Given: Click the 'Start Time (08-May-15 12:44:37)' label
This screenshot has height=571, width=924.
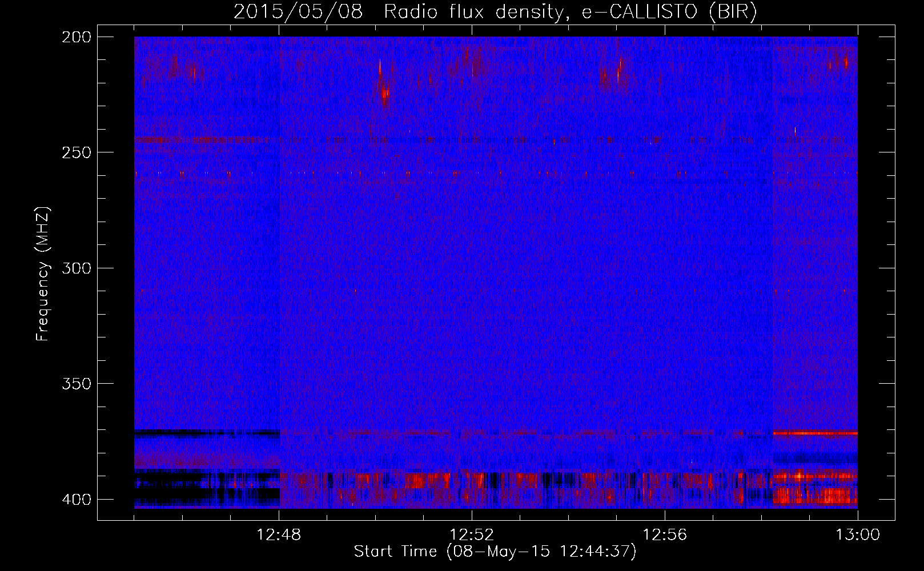Looking at the screenshot, I should coord(495,552).
